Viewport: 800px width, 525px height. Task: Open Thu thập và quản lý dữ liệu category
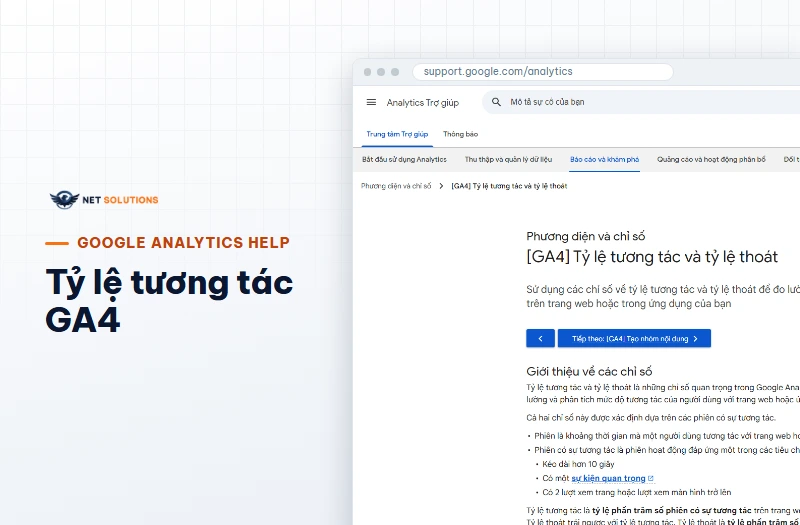pos(508,160)
